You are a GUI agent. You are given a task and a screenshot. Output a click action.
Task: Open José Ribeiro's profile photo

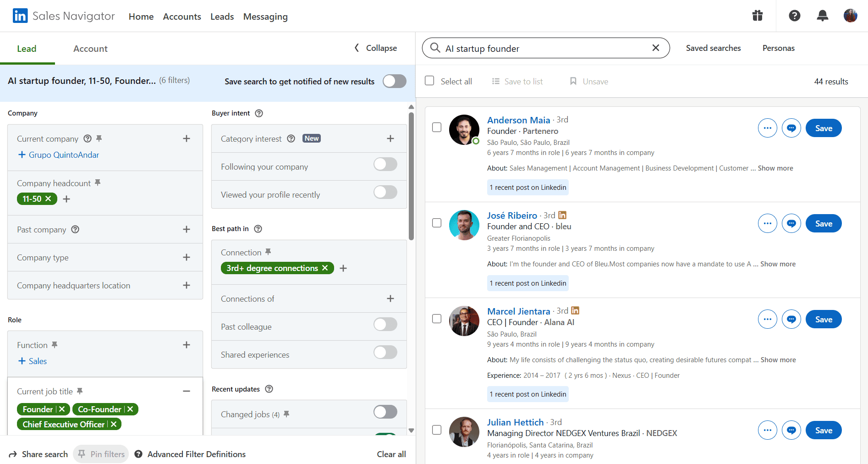(464, 225)
